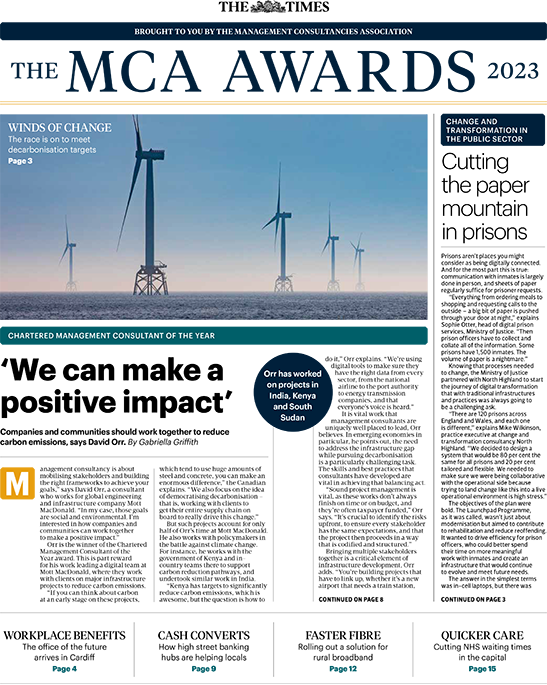The width and height of the screenshot is (547, 685).
Task: Click byline 'By Gabriella Griffith'
Action: (x=163, y=442)
